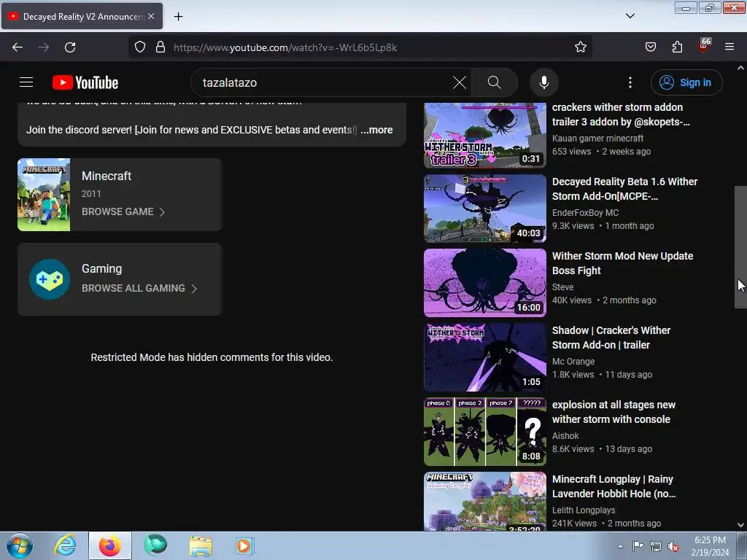The width and height of the screenshot is (747, 560).
Task: Visit Mc Orange channel name
Action: point(573,362)
